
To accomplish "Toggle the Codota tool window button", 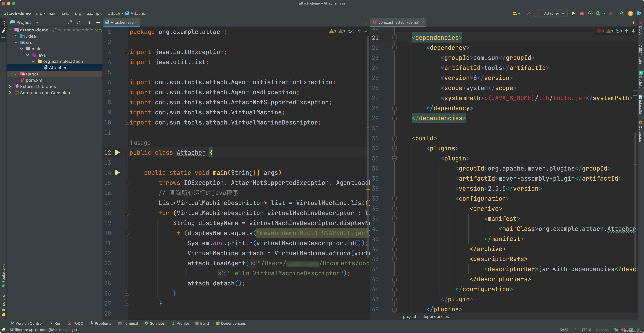I will [640, 80].
